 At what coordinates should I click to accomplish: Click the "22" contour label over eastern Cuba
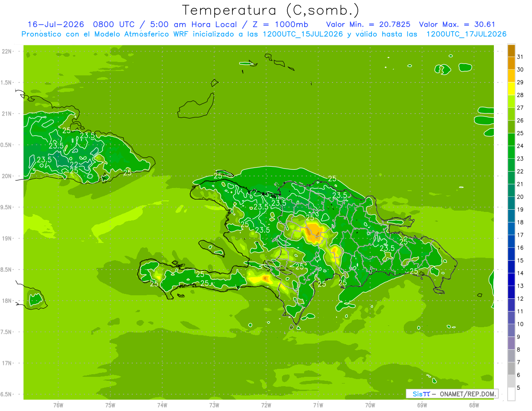[74, 164]
